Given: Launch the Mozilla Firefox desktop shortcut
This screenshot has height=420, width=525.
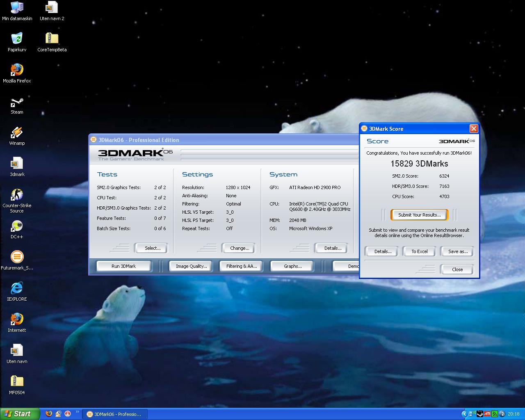Looking at the screenshot, I should 17,73.
